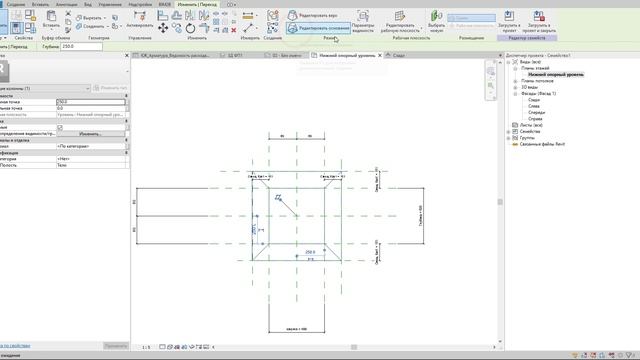The image size is (640, 360).
Task: Click the aligned dimension Measure icon
Action: pyautogui.click(x=248, y=16)
